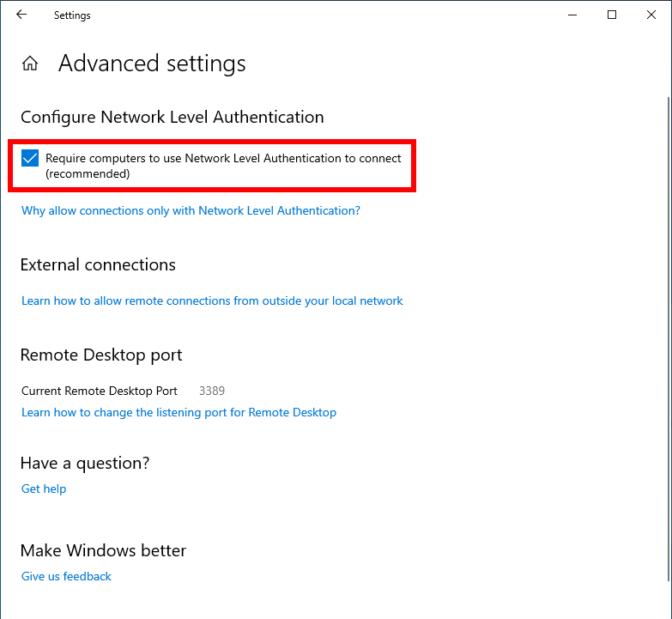
Task: Click the Get help link
Action: pyautogui.click(x=44, y=489)
